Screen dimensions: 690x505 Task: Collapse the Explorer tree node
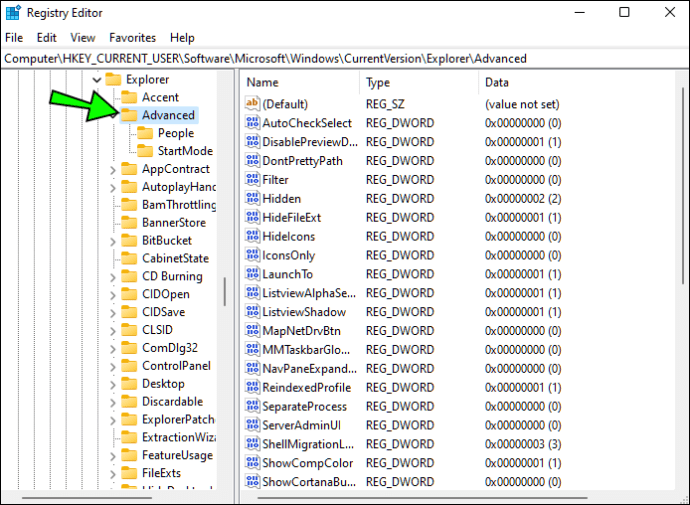97,80
